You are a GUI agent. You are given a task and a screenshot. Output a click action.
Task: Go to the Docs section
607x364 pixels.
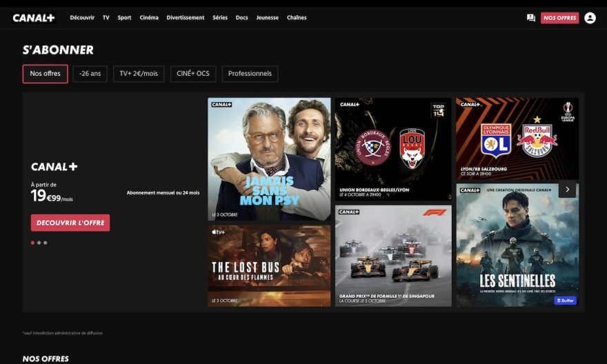[241, 17]
